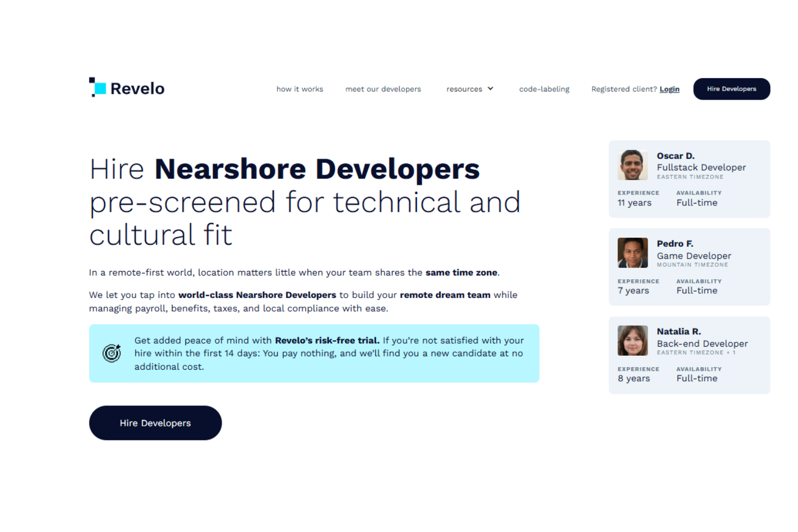Click the large Hire Developers button below the banner
798x532 pixels.
coord(155,423)
